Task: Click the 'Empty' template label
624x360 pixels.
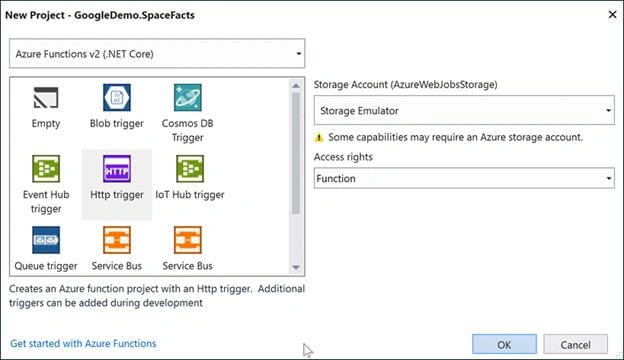Action: 46,123
